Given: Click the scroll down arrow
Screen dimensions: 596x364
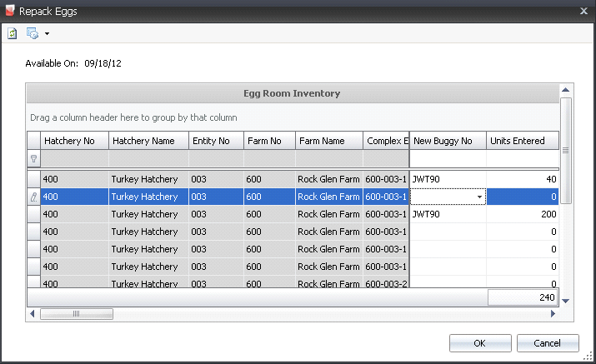Looking at the screenshot, I should [566, 301].
